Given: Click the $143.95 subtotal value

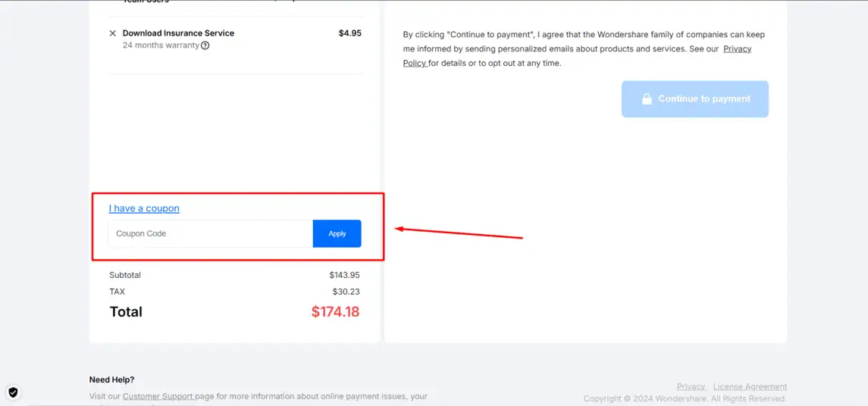Looking at the screenshot, I should [344, 275].
